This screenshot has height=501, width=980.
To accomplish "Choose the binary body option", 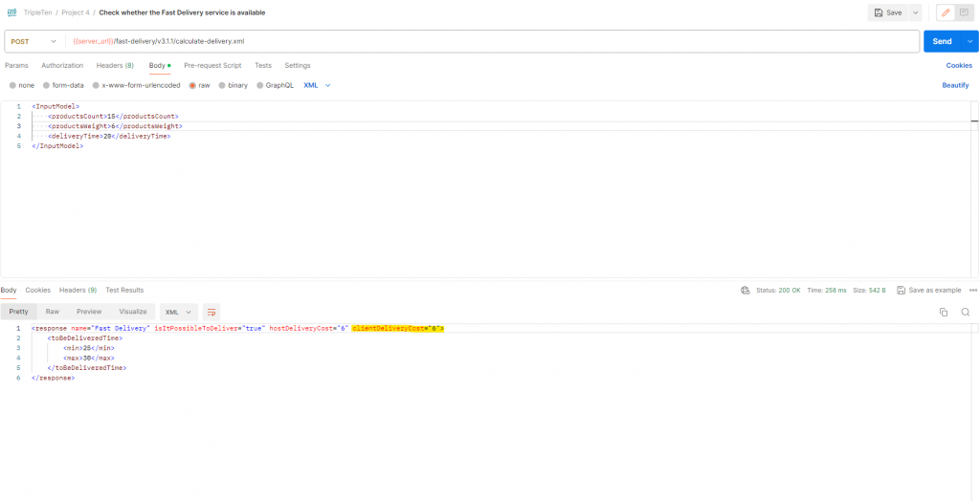I will 233,85.
